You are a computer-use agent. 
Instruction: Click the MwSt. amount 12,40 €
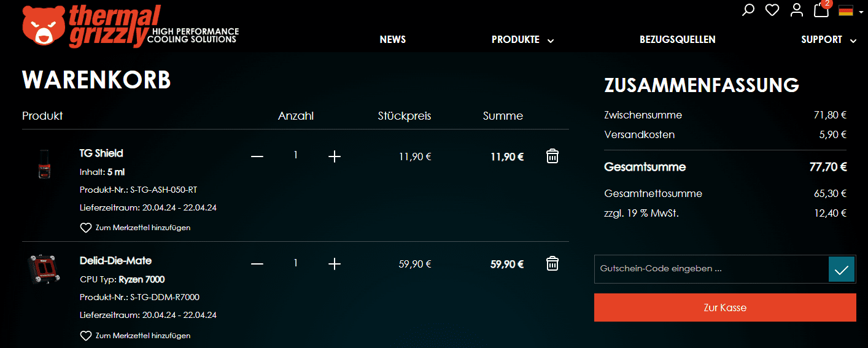tap(831, 214)
